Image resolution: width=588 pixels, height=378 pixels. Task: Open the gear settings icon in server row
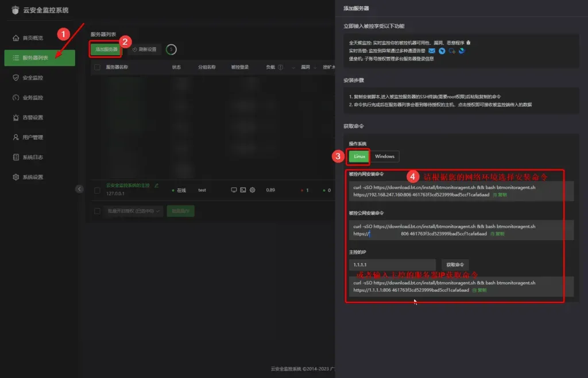click(252, 190)
